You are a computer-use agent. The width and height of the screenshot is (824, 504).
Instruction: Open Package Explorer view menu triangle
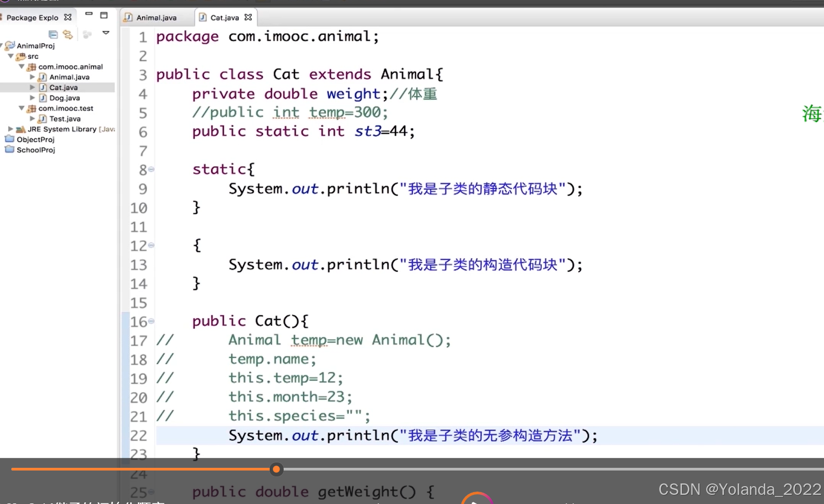[106, 33]
